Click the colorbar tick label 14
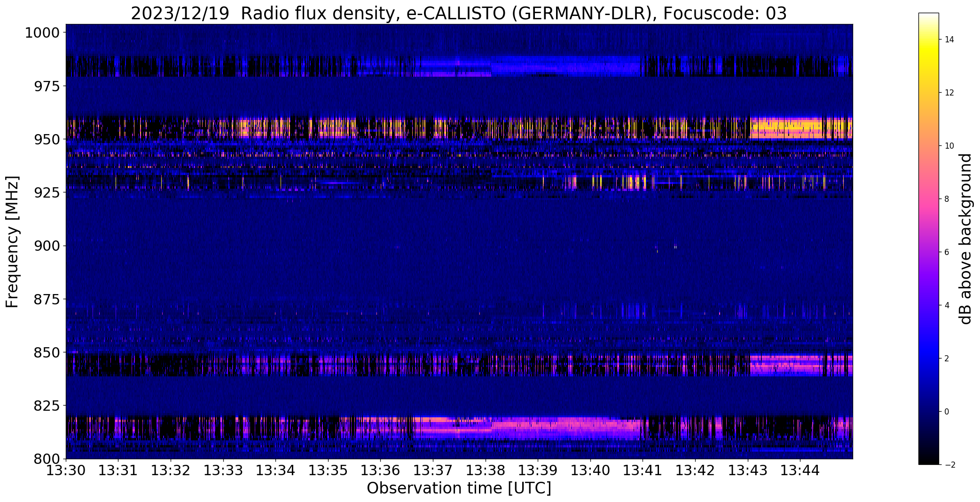The image size is (980, 502). click(949, 40)
